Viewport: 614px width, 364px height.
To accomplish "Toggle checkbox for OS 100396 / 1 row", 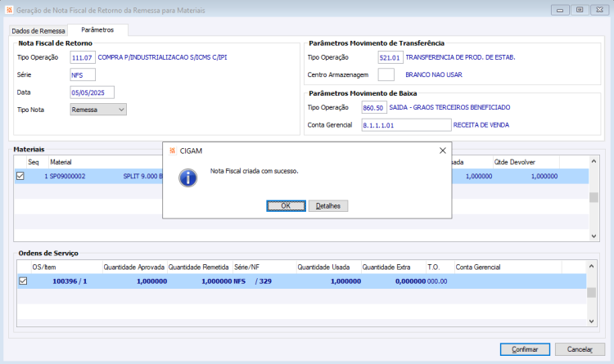I will [23, 281].
